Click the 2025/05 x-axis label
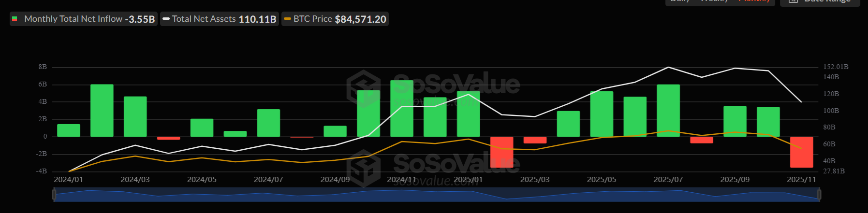 [602, 180]
